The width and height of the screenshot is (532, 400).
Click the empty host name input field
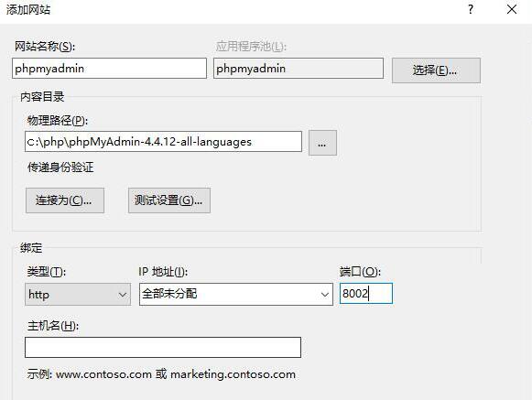coord(163,347)
